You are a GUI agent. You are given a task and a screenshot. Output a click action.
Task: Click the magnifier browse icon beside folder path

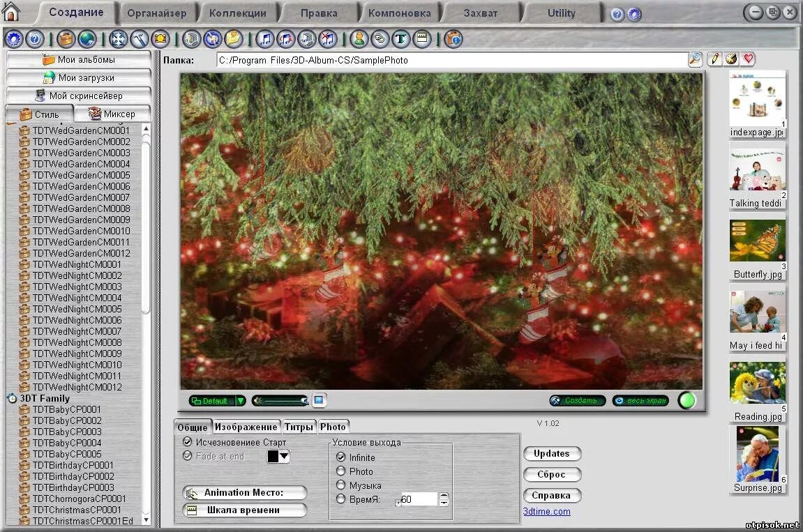(x=695, y=59)
